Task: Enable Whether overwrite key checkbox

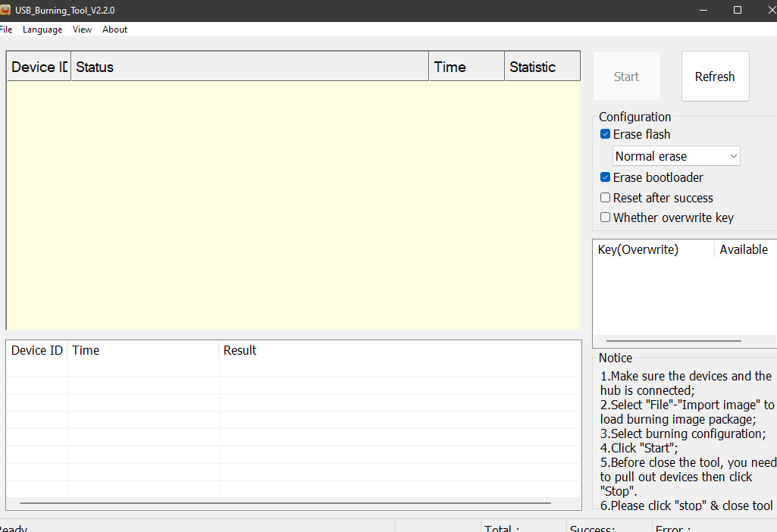Action: click(x=605, y=217)
